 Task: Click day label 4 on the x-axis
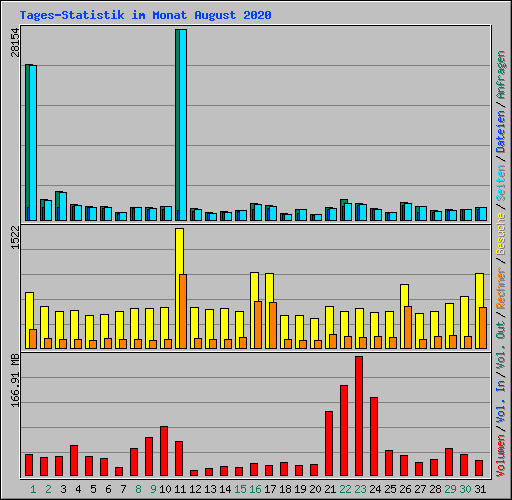(78, 489)
